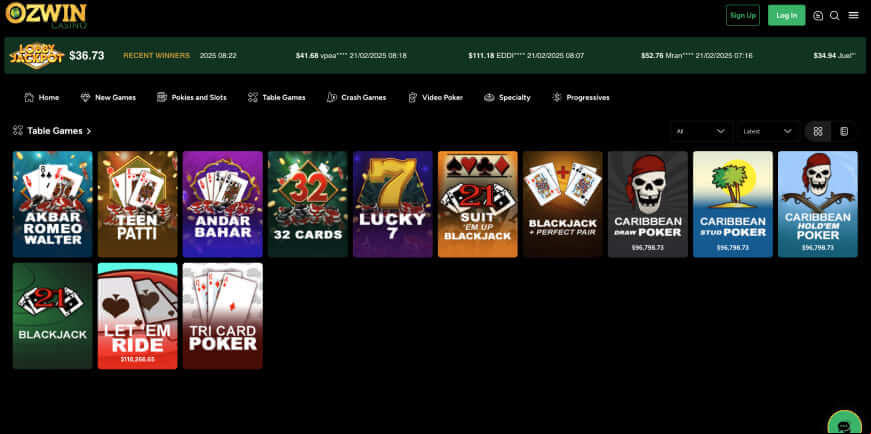Open the hamburger menu icon
Viewport: 871px width, 434px height.
pos(853,16)
